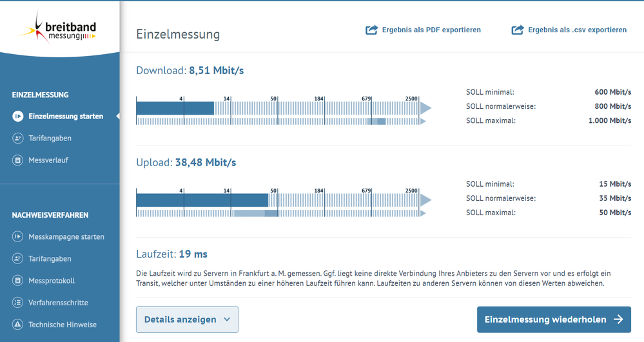Click the CSV export share icon
Viewport: 644px width, 342px height.
click(518, 30)
